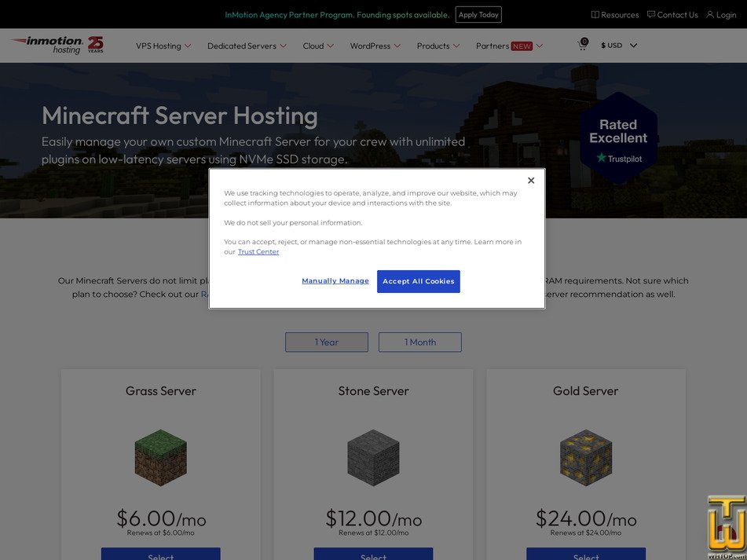747x560 pixels.
Task: Click the Grass Server heading
Action: click(160, 391)
